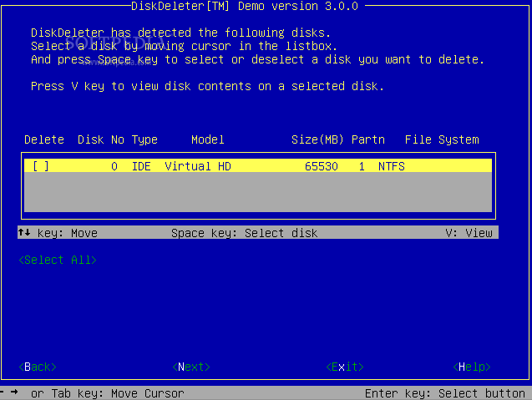
Task: Click the Type column header
Action: pos(144,139)
